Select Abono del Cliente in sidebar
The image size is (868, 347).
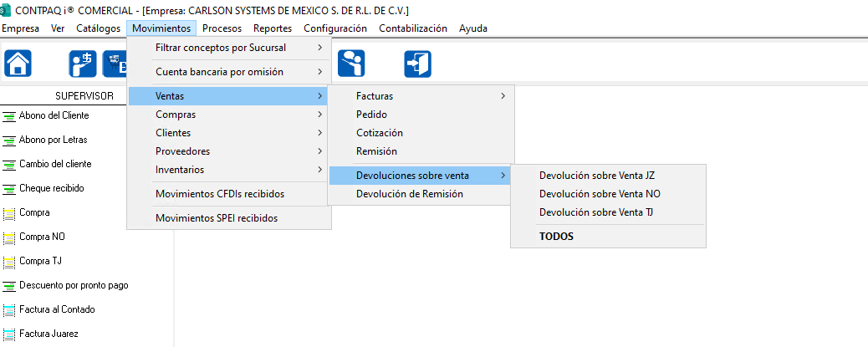point(54,116)
